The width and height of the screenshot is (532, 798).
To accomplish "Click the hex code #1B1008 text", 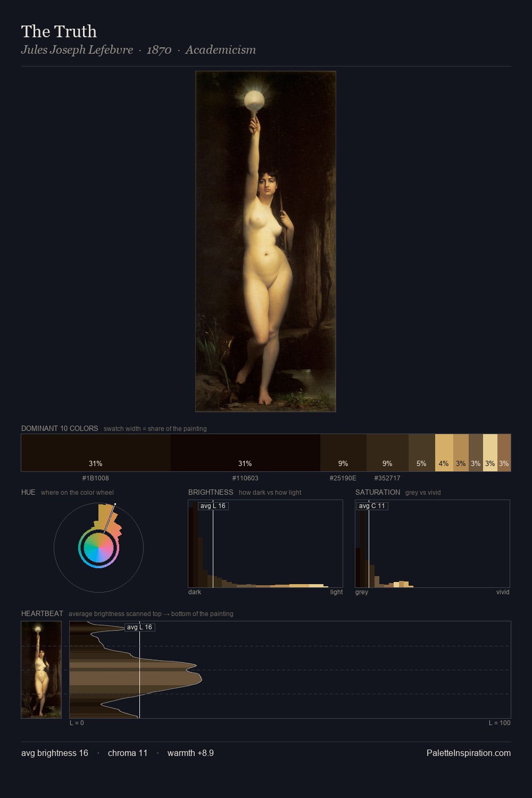I will click(96, 478).
